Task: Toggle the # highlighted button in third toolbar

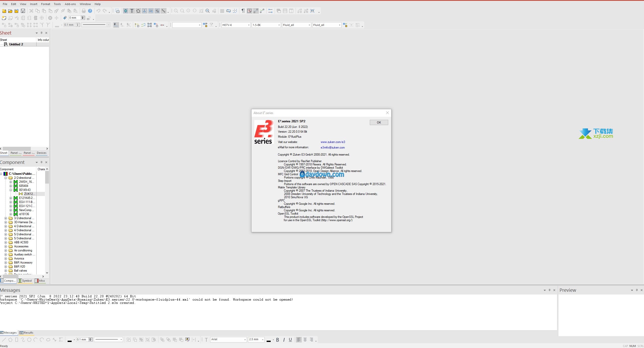Action: (x=116, y=25)
